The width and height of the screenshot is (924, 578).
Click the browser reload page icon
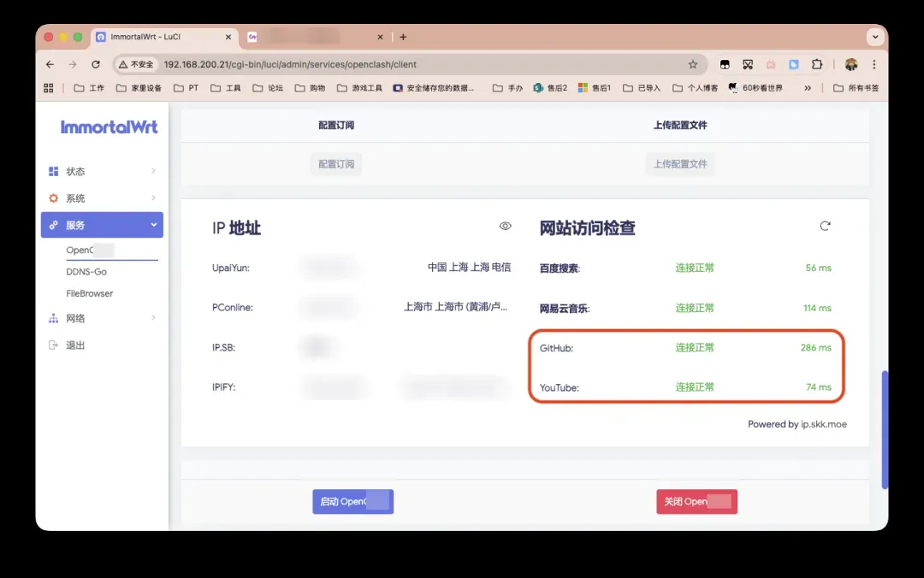click(96, 64)
